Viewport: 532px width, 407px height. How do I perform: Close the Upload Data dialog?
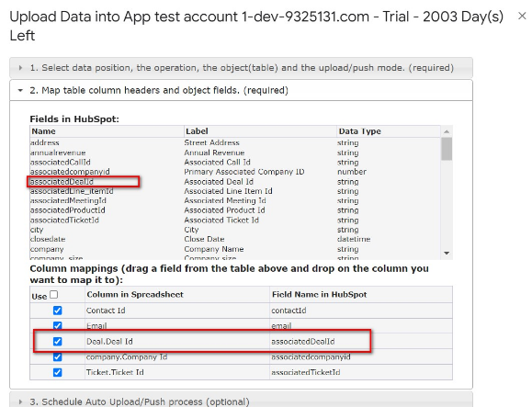coord(522,16)
